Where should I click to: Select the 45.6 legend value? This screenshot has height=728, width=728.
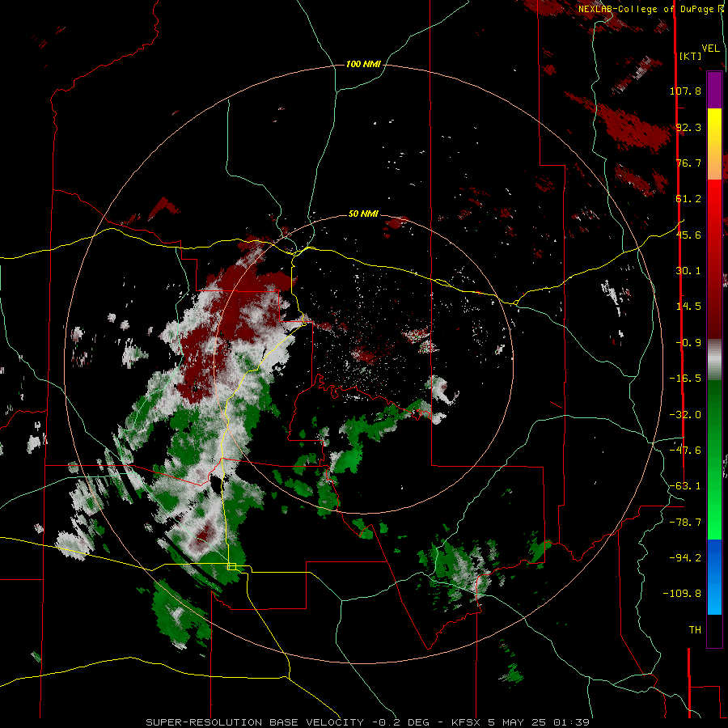click(x=688, y=235)
